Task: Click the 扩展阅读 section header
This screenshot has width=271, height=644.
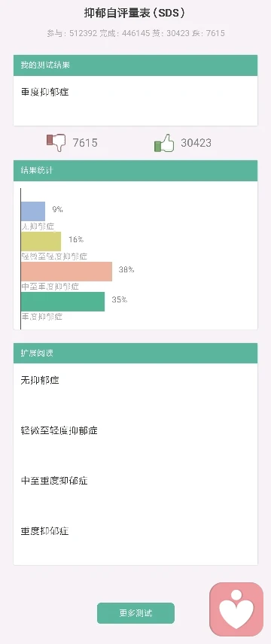Action: tap(135, 353)
